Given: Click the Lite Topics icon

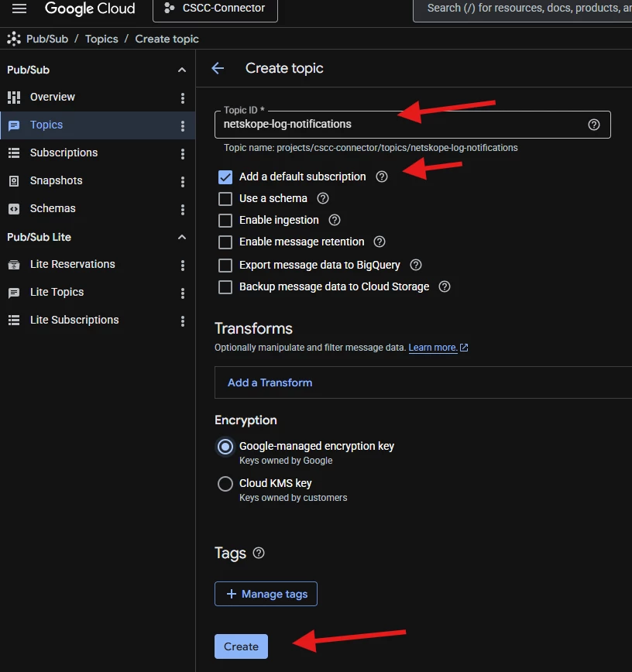Looking at the screenshot, I should point(14,293).
